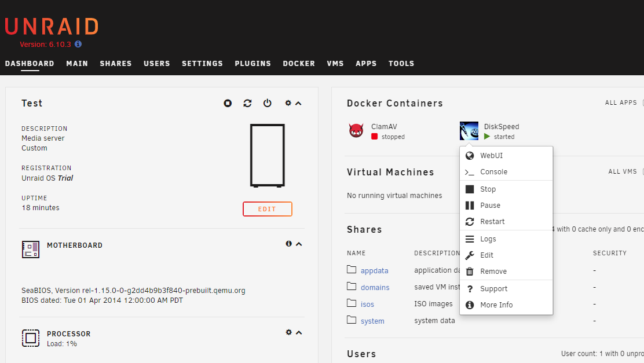This screenshot has width=644, height=363.
Task: Click the ClamAV container name
Action: [x=384, y=126]
